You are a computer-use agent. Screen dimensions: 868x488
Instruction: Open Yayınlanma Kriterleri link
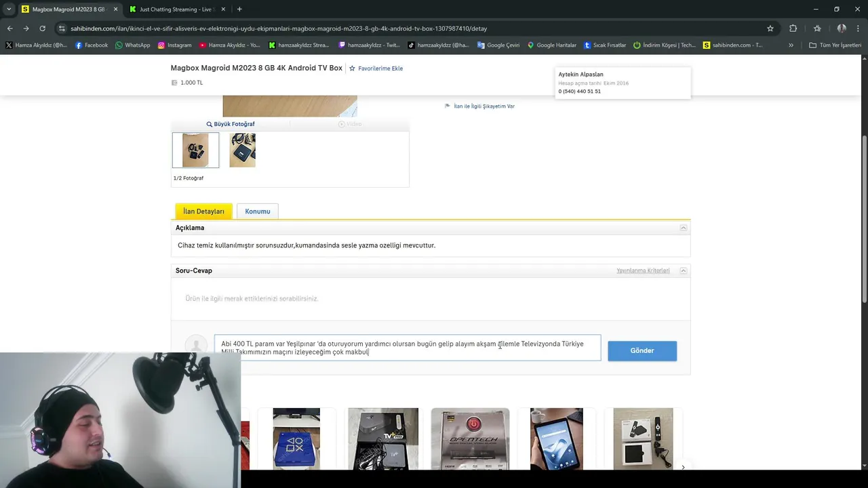[643, 270]
